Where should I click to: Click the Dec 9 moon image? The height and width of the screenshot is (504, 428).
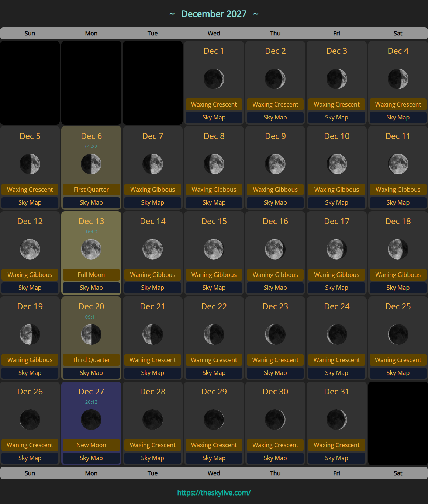click(275, 164)
